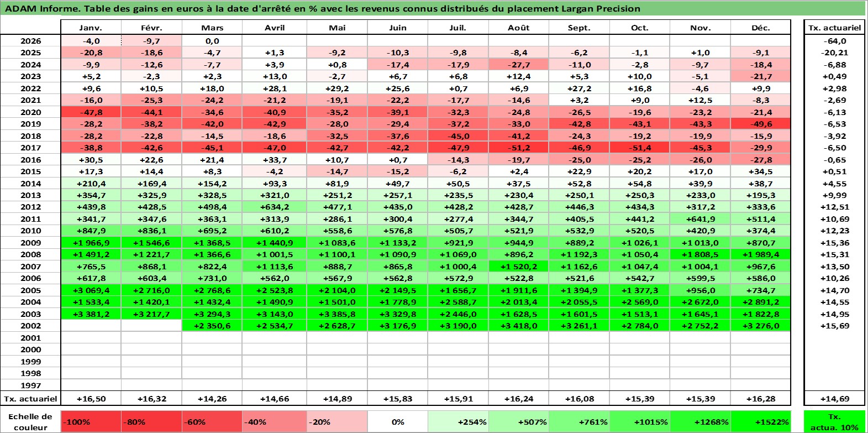Select the +254% color scale swatch

tap(458, 421)
